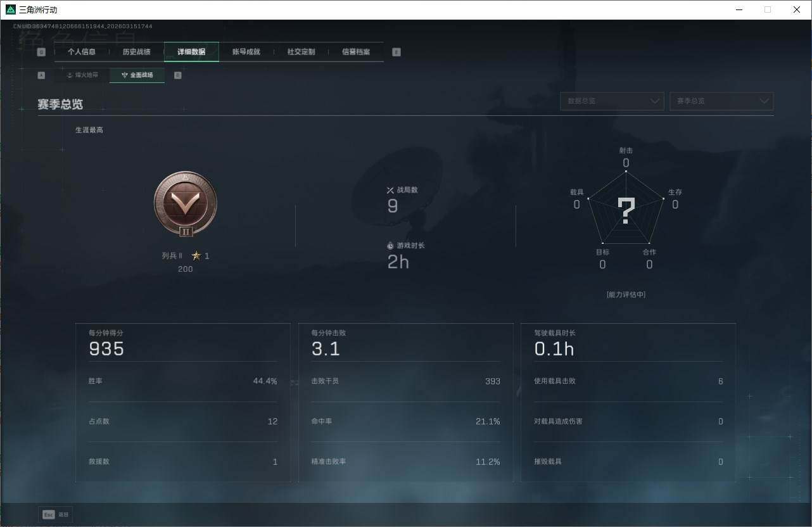Viewport: 812px width, 527px height.
Task: Click the E next-tab key hint
Action: [396, 52]
